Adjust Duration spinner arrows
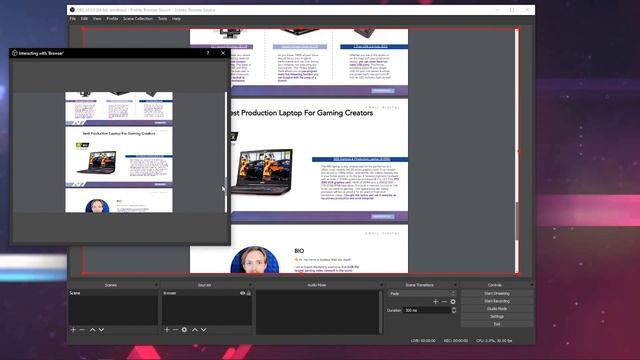 click(454, 310)
